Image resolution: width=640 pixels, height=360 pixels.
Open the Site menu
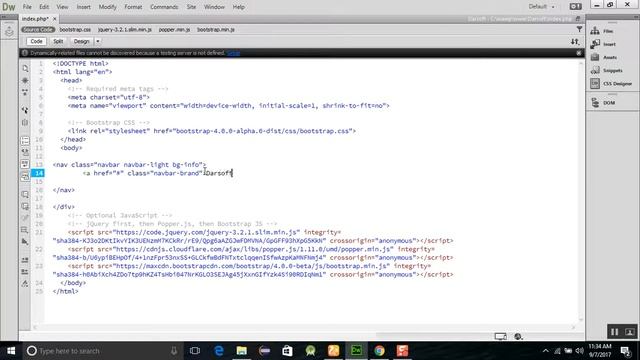[x=191, y=7]
